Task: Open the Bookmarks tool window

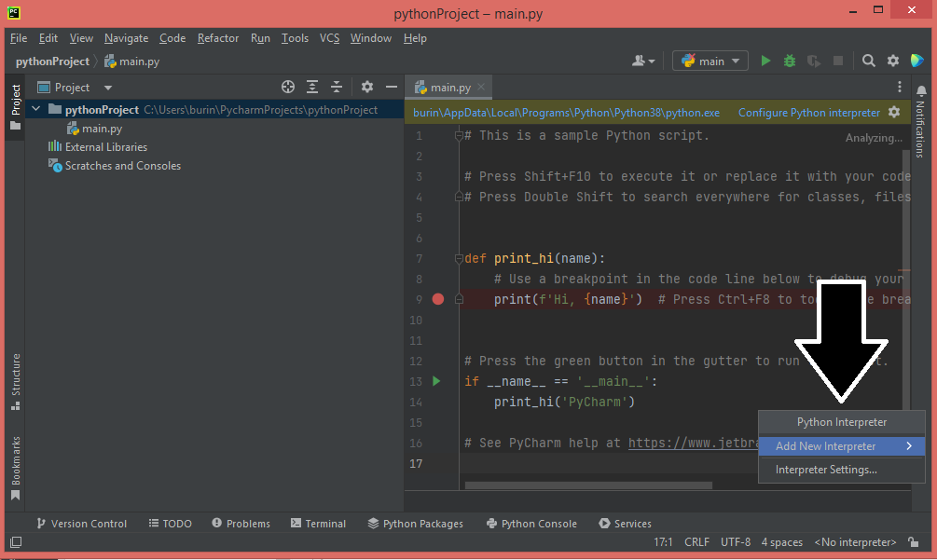Action: coord(16,469)
